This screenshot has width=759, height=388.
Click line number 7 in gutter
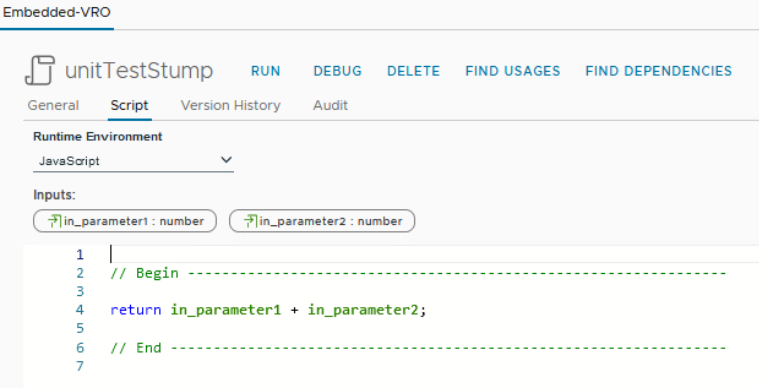pos(80,366)
